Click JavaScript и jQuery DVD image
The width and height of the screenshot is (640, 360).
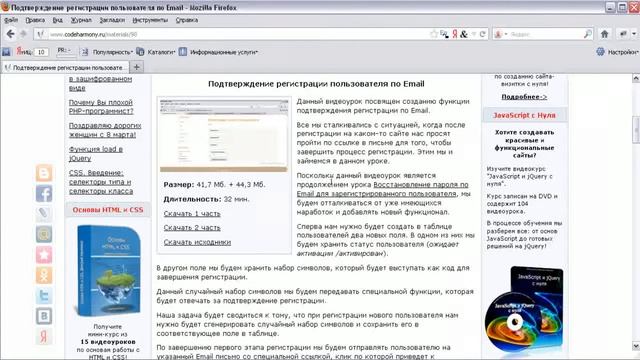coord(524,309)
